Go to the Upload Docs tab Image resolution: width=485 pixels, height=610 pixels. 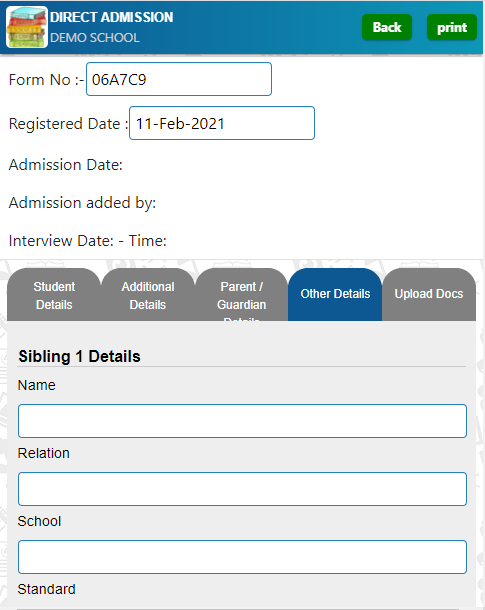(429, 295)
